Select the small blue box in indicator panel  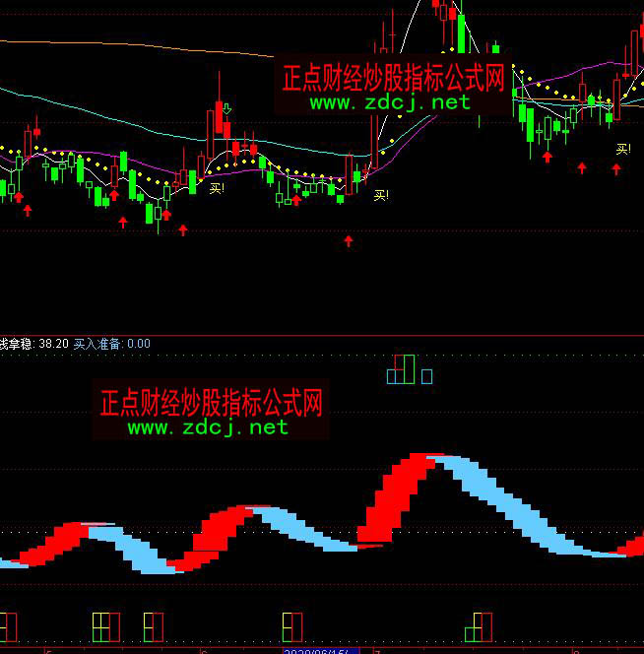coord(426,376)
